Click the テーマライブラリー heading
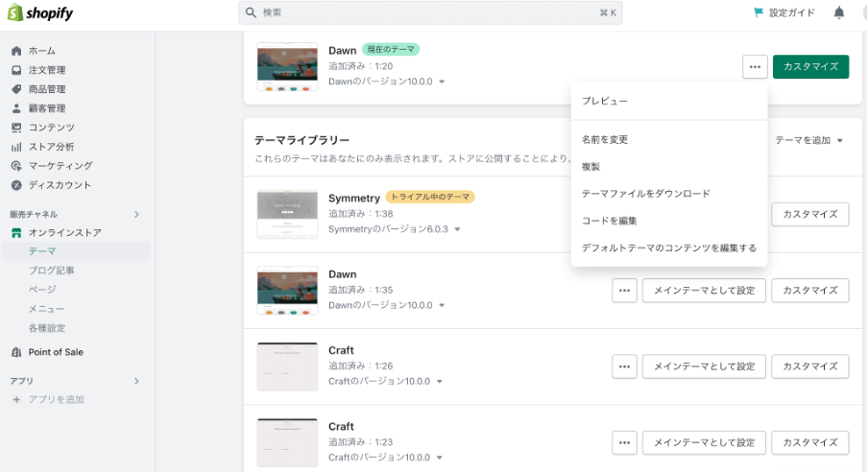This screenshot has height=472, width=868. [x=301, y=141]
